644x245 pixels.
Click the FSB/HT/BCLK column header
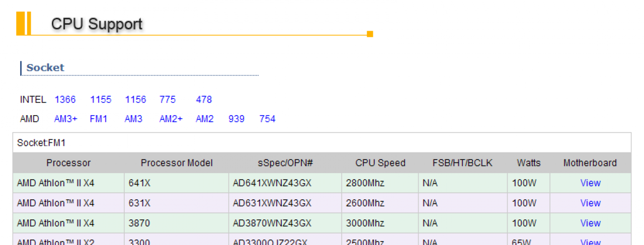[x=463, y=163]
